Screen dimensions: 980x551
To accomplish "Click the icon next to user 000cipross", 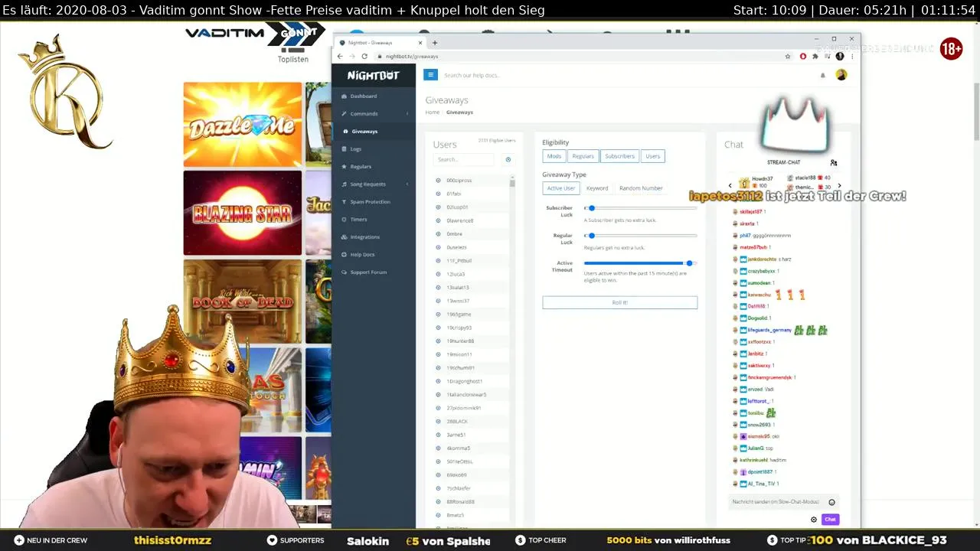I will pos(438,181).
